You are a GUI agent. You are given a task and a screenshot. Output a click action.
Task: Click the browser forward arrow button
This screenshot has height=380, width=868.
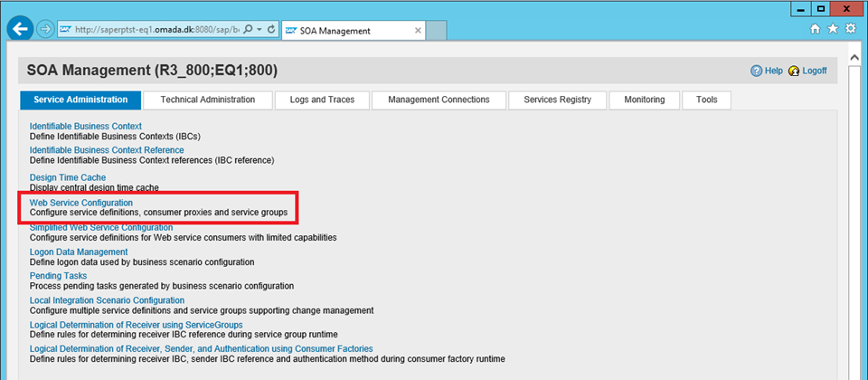pos(45,29)
